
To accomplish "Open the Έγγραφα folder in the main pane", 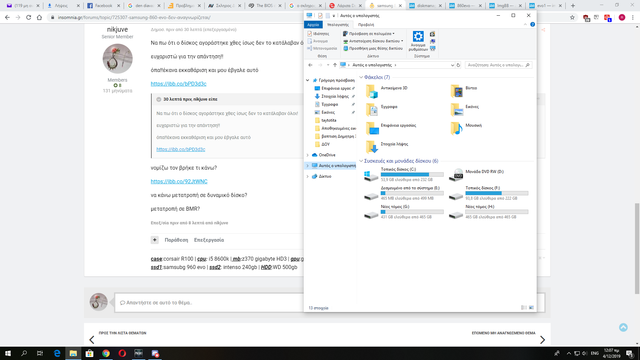I will (372, 109).
